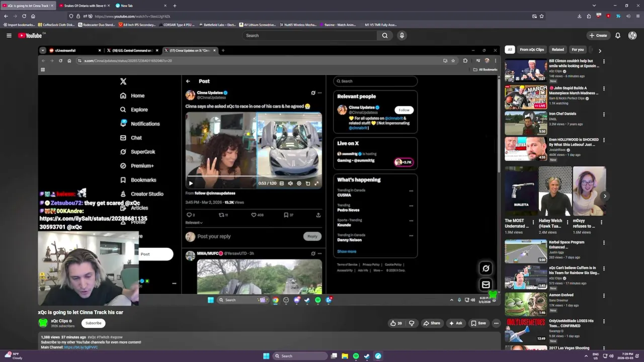Select the All filter chip

(510, 50)
